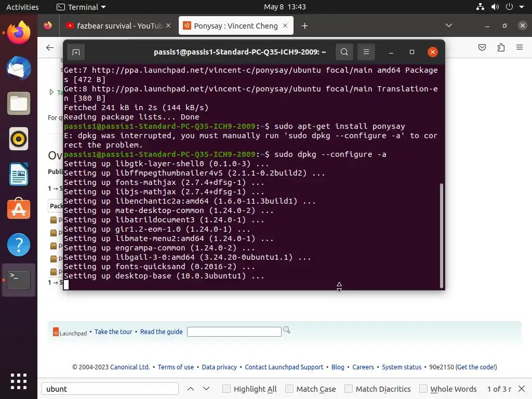
Task: Open the System status footer link
Action: tap(402, 367)
